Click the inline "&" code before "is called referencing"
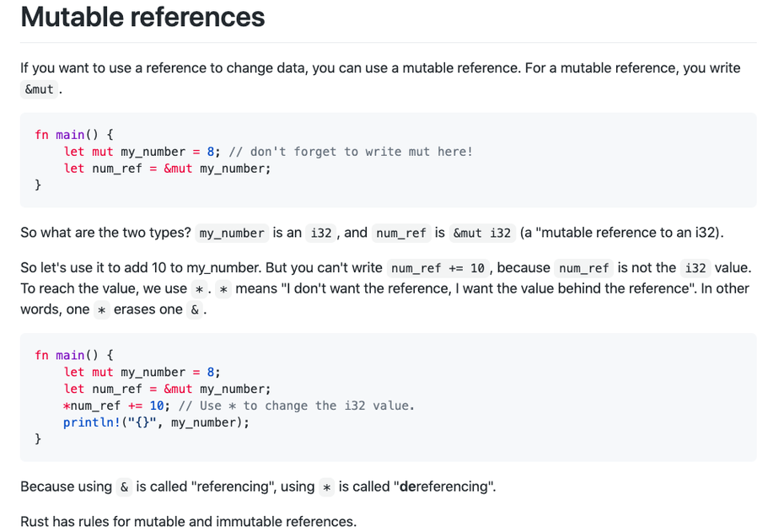This screenshot has width=784, height=532. (125, 486)
